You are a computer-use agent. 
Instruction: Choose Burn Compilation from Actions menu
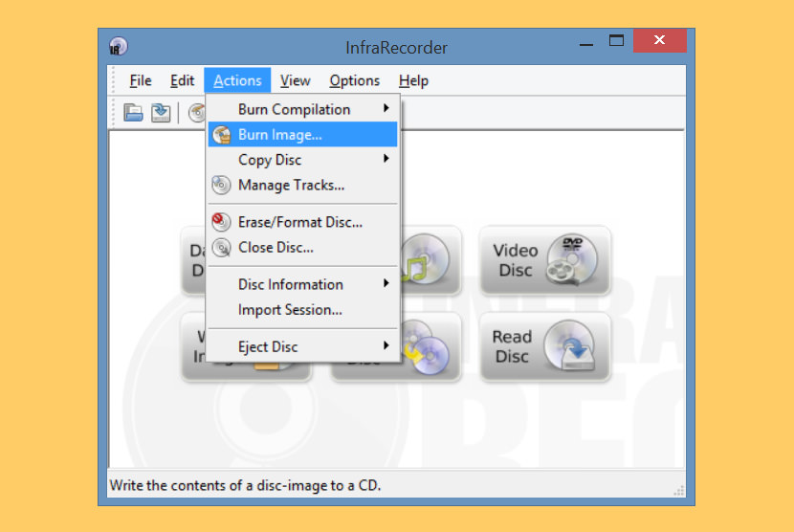[302, 109]
